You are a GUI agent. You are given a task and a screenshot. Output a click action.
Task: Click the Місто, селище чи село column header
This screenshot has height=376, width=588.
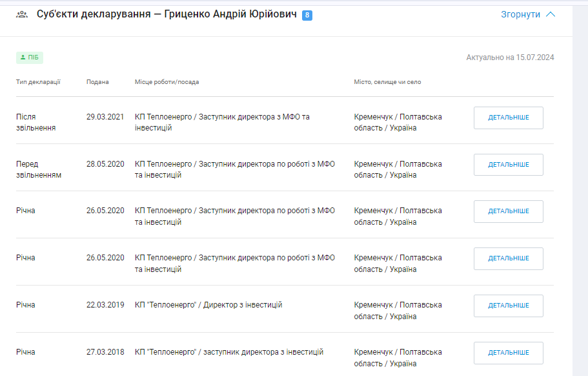pos(387,82)
